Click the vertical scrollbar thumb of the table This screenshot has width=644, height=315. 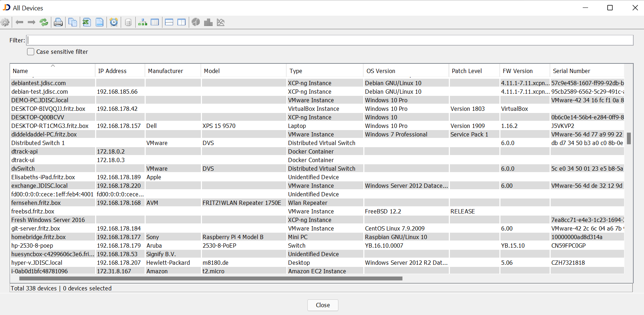point(629,138)
